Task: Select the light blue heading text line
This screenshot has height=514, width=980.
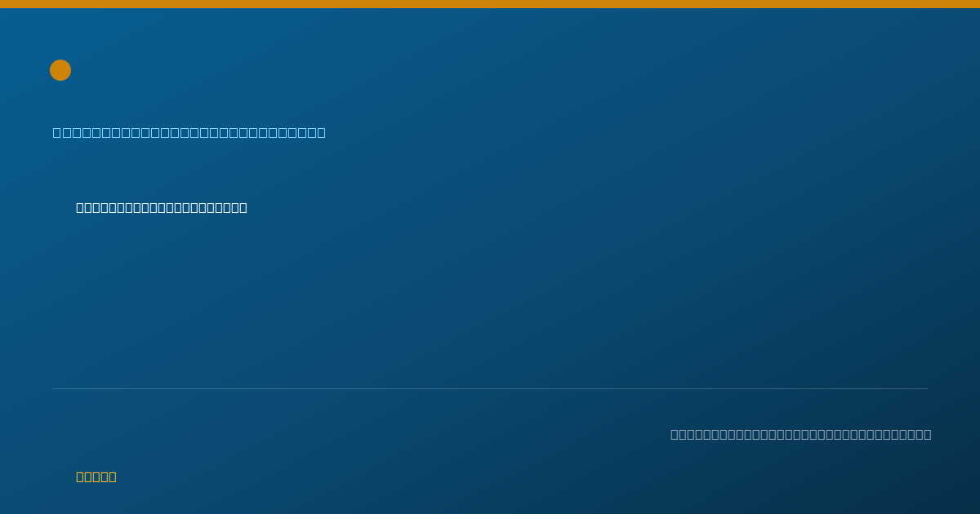Action: point(189,132)
